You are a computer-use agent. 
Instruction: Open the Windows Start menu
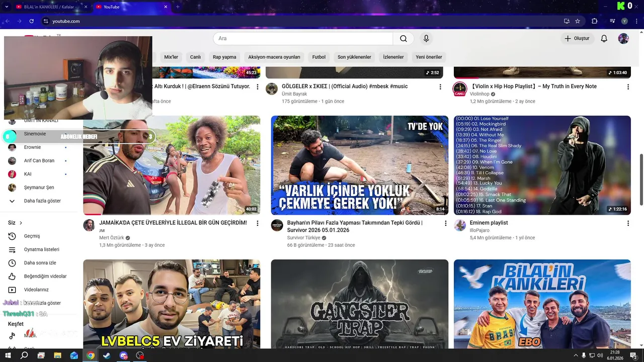[x=8, y=355]
